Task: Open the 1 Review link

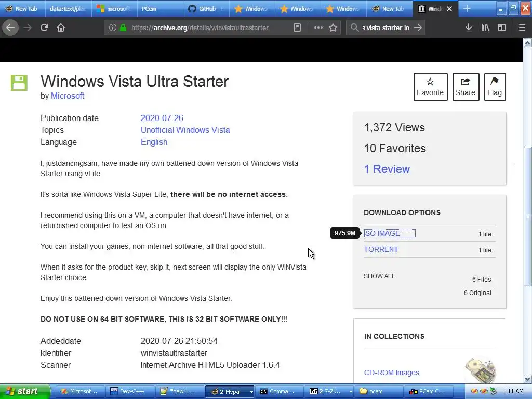Action: tap(387, 169)
